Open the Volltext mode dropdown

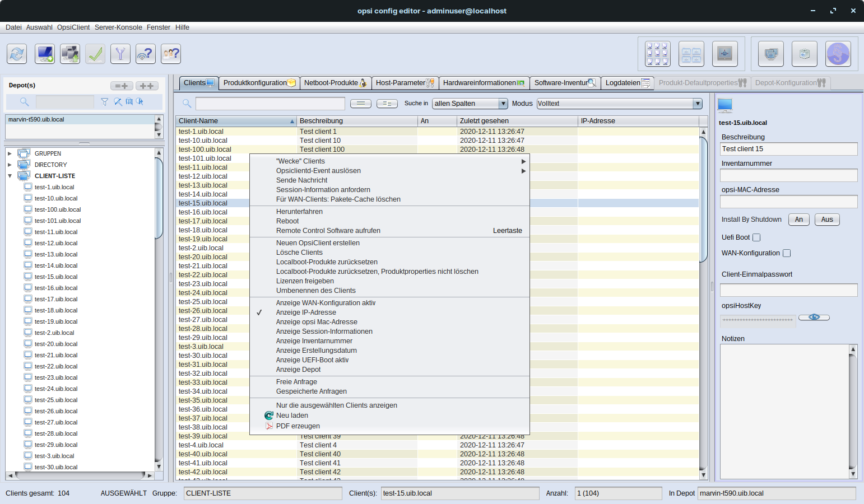619,104
